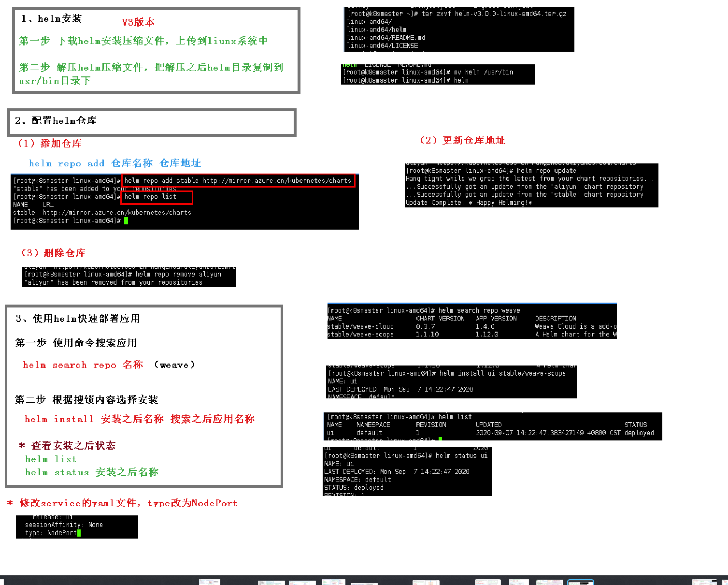Click the heading '1、helm安装'

(x=52, y=19)
